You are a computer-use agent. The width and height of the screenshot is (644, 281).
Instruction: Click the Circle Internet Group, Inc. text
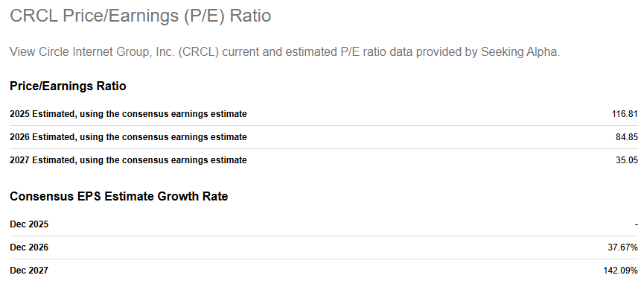click(x=108, y=52)
